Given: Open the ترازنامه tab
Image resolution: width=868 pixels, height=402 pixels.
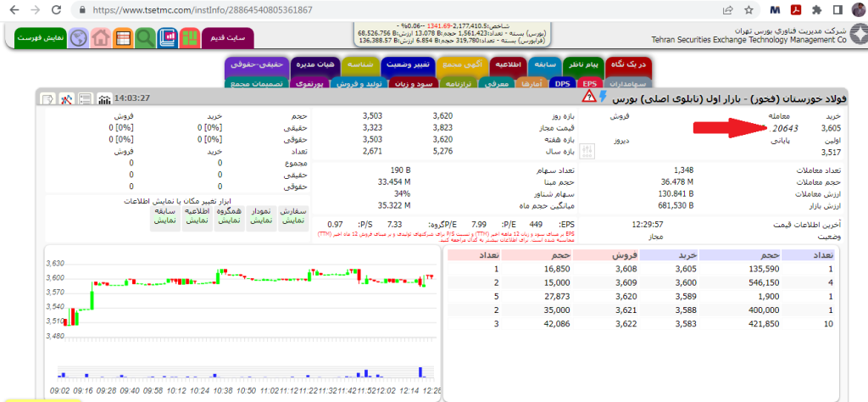Looking at the screenshot, I should (459, 84).
